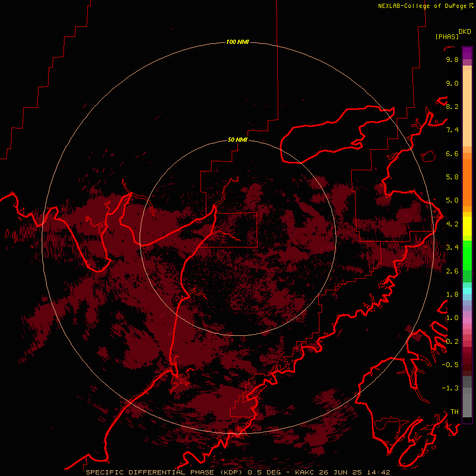Click the 7.4 legend value
Viewport: 476px width, 476px height.
click(452, 130)
